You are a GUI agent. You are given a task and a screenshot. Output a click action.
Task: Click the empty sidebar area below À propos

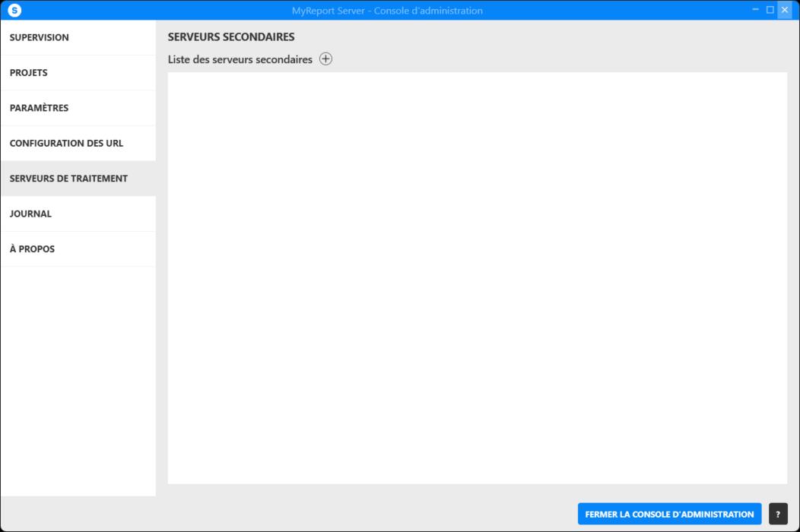[x=78, y=380]
